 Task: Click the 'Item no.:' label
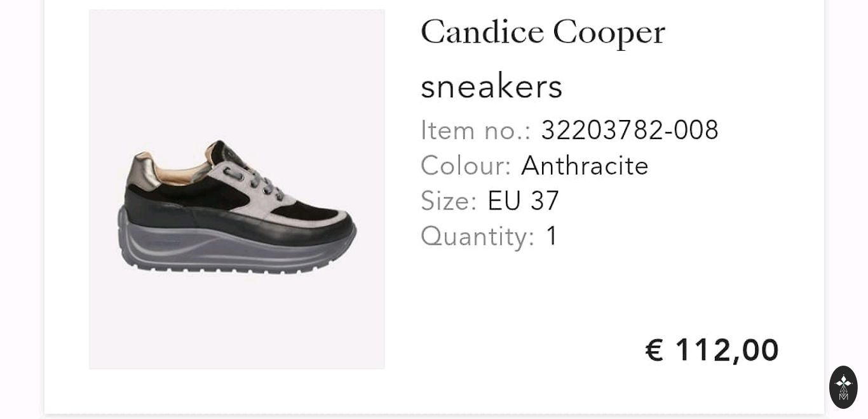click(x=475, y=130)
